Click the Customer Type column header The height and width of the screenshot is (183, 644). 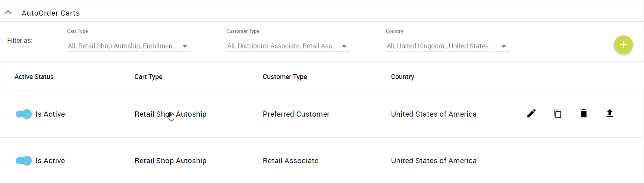pos(285,77)
